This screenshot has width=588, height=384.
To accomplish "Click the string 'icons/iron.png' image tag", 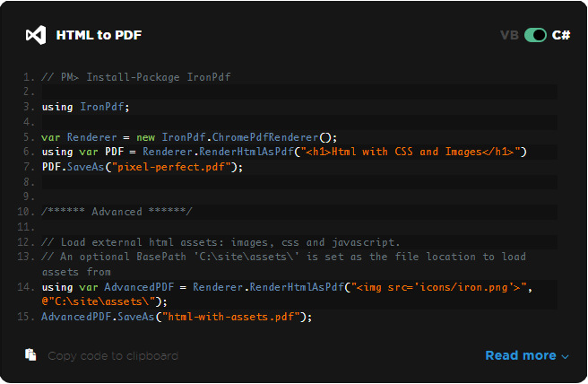I will pyautogui.click(x=438, y=287).
